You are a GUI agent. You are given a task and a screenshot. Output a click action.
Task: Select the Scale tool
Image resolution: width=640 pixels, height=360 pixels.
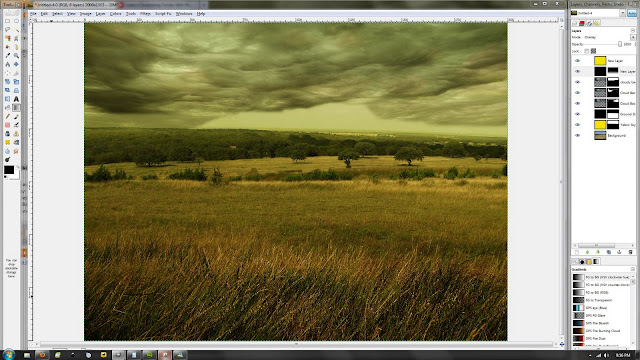(x=16, y=82)
